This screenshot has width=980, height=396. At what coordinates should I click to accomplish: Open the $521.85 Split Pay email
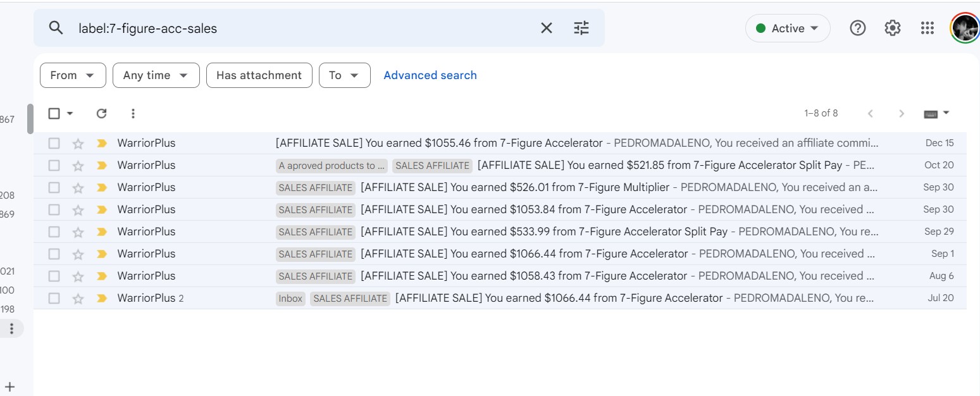[500, 165]
